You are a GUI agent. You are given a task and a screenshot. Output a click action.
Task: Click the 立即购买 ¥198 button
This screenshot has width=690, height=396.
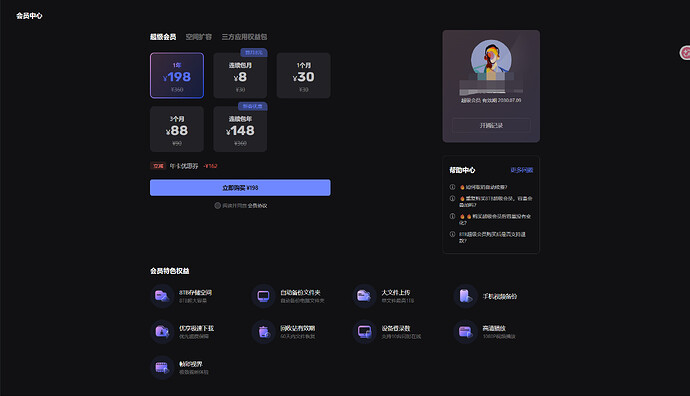[240, 187]
